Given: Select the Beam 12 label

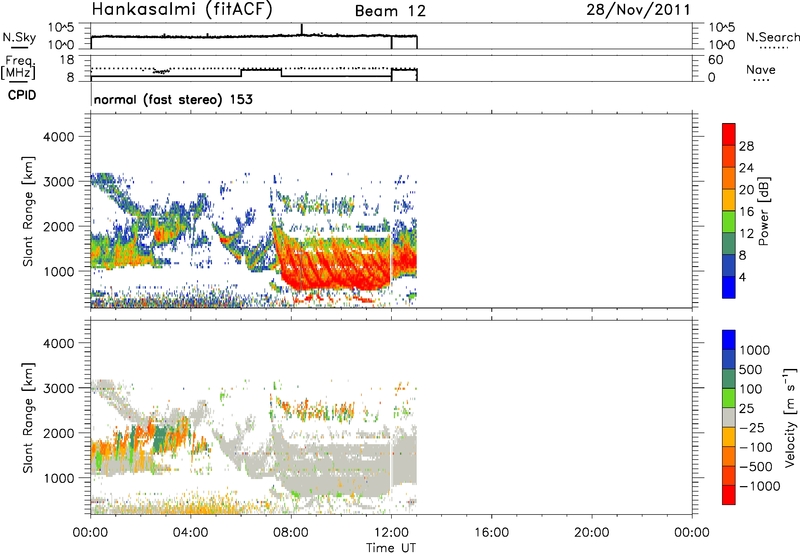Looking at the screenshot, I should pyautogui.click(x=390, y=11).
